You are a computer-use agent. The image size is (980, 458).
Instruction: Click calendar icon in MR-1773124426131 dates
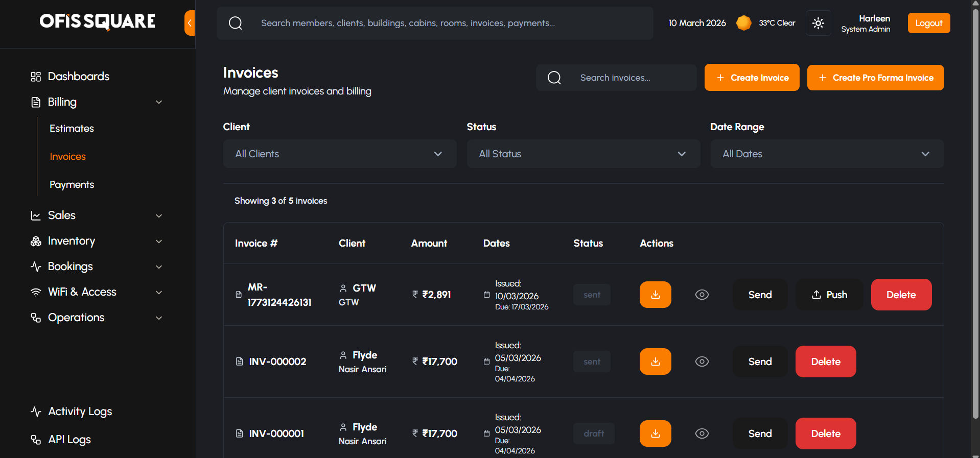tap(486, 295)
